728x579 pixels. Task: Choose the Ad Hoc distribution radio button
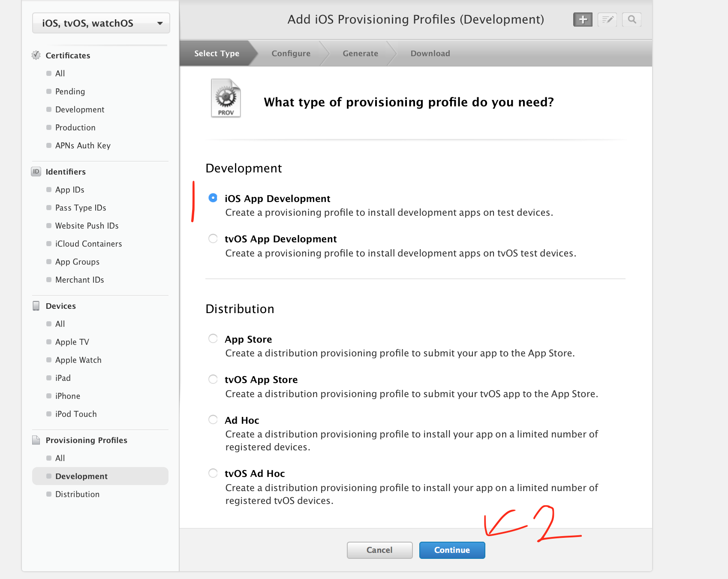coord(213,419)
